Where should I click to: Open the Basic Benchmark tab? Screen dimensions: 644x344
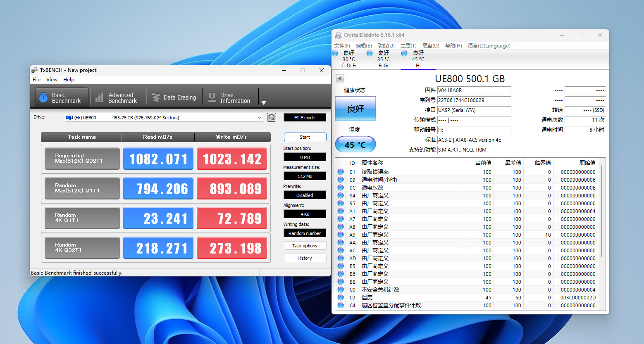coord(62,98)
